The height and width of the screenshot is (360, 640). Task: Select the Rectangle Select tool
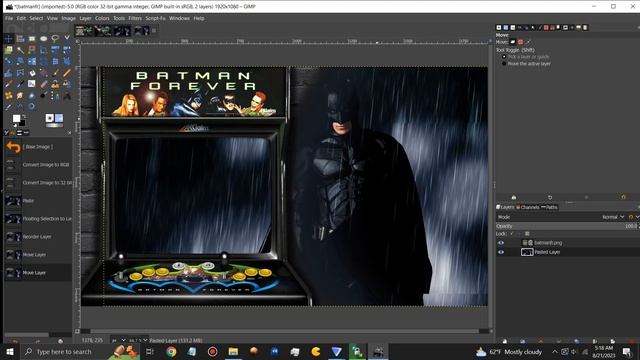tap(32, 38)
